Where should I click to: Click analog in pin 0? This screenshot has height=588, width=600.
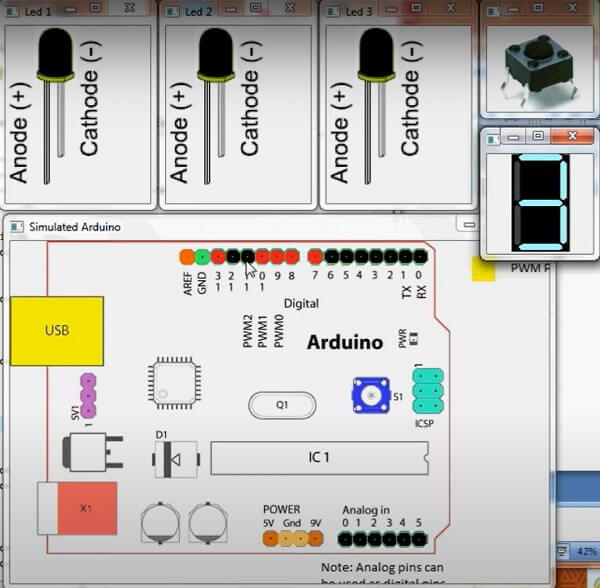pyautogui.click(x=345, y=539)
